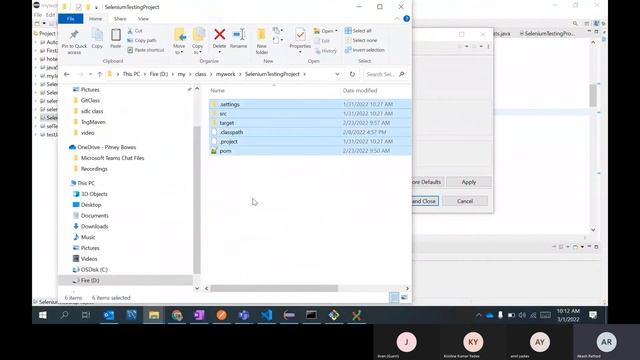Click the Cut scissors option
The height and width of the screenshot is (360, 640).
click(x=135, y=31)
